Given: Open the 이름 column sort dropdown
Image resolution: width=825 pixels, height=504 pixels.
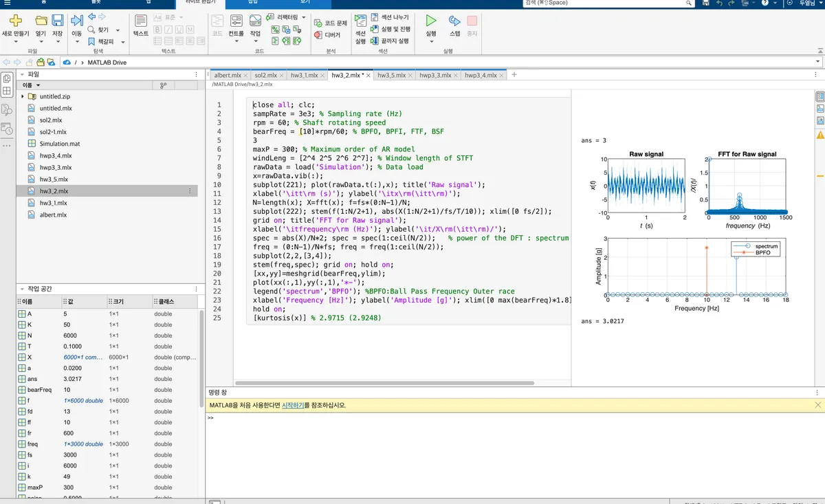Looking at the screenshot, I should (38, 85).
